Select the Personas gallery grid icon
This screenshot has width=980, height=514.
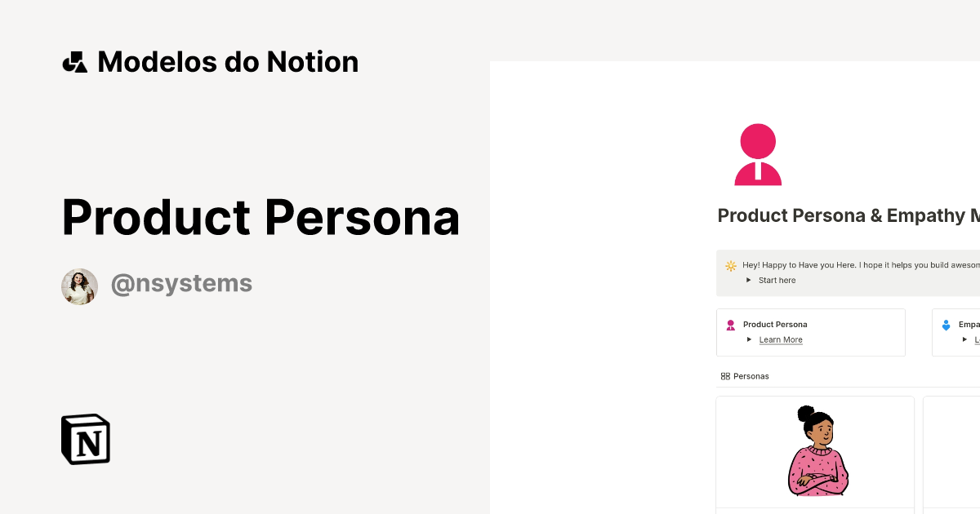725,376
